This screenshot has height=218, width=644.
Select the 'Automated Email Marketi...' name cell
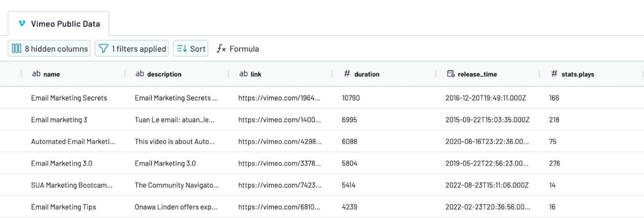[73, 142]
